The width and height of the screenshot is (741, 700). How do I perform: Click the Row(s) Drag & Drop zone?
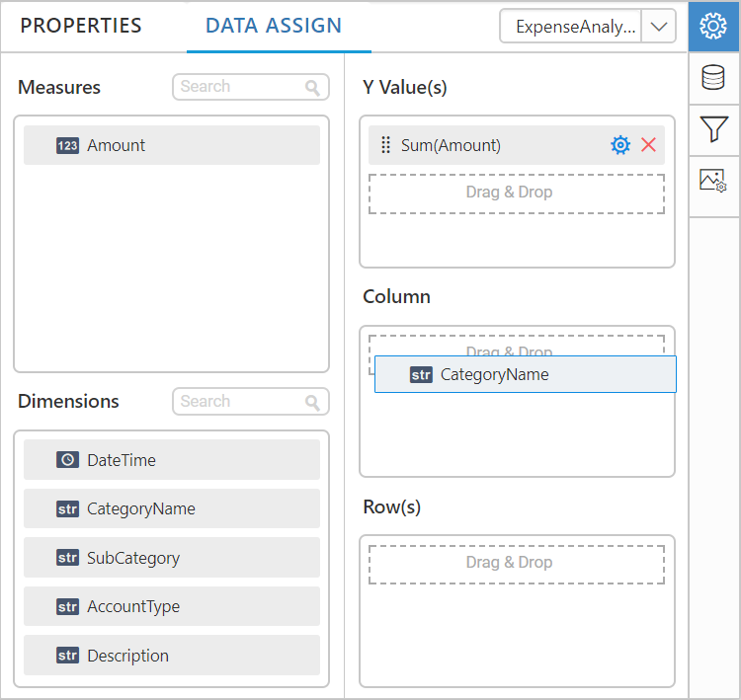[516, 563]
